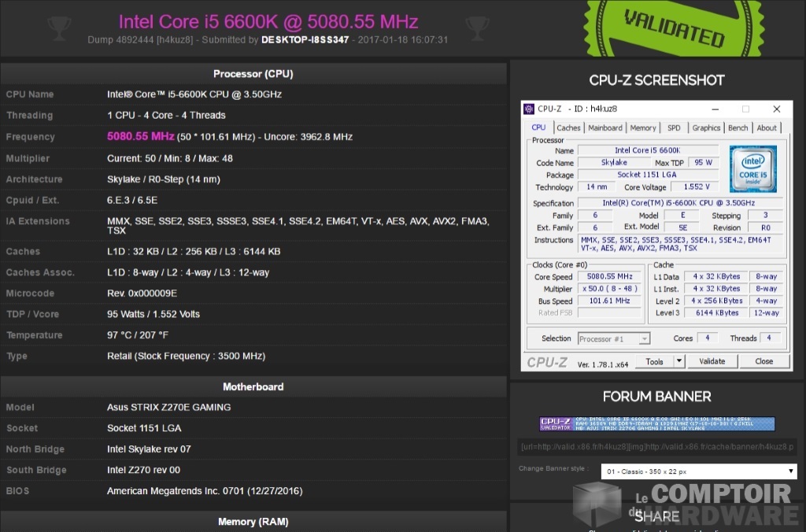
Task: Switch to the Mainboard tab
Action: 605,128
